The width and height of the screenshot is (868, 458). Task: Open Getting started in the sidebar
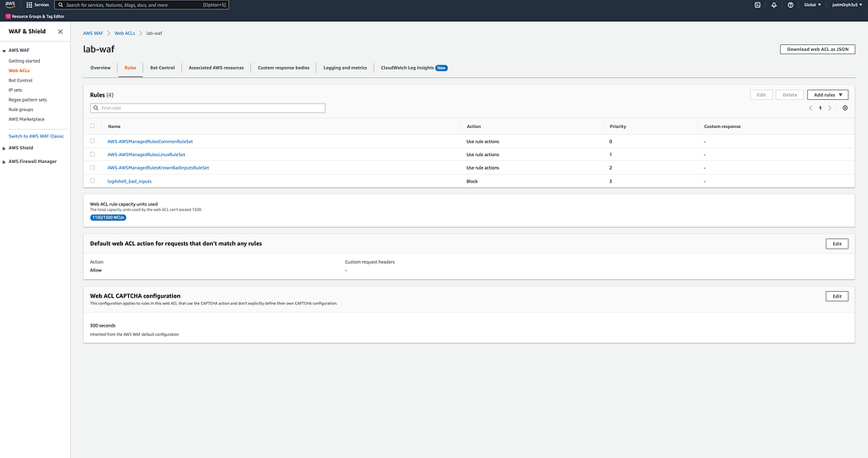click(x=25, y=61)
